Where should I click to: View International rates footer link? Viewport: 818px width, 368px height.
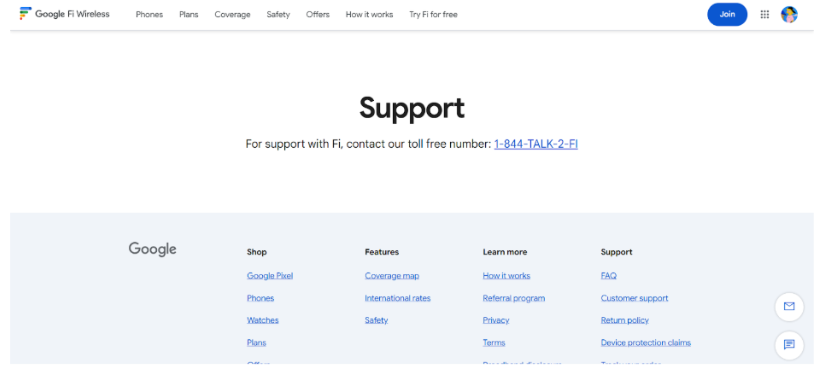tap(398, 298)
